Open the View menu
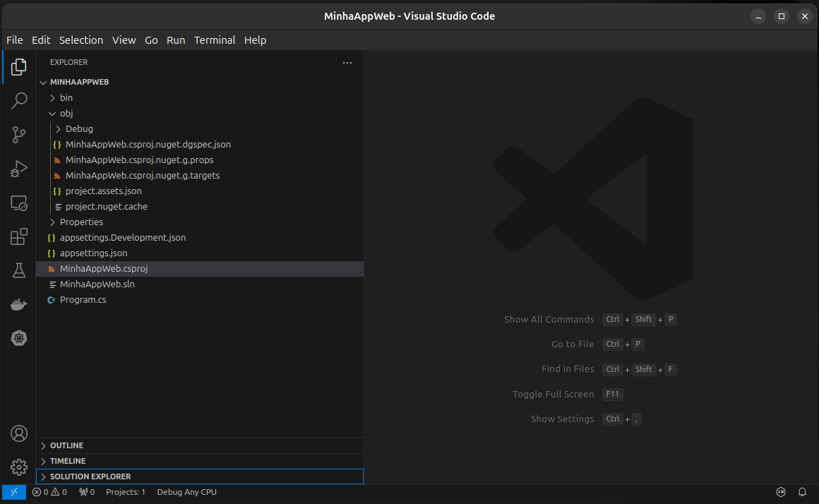The width and height of the screenshot is (819, 504). [124, 40]
